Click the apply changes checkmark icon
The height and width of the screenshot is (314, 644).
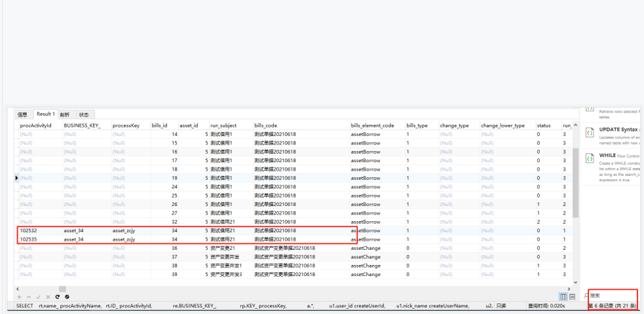pyautogui.click(x=38, y=297)
